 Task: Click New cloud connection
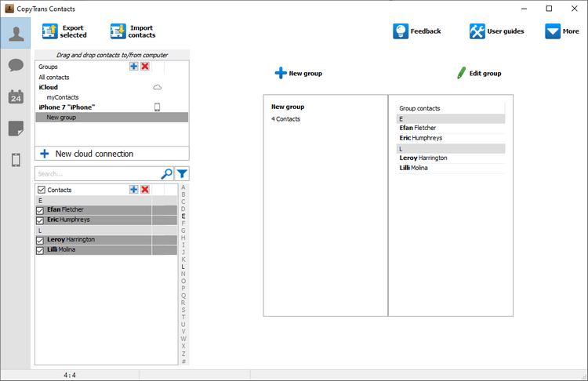(112, 154)
